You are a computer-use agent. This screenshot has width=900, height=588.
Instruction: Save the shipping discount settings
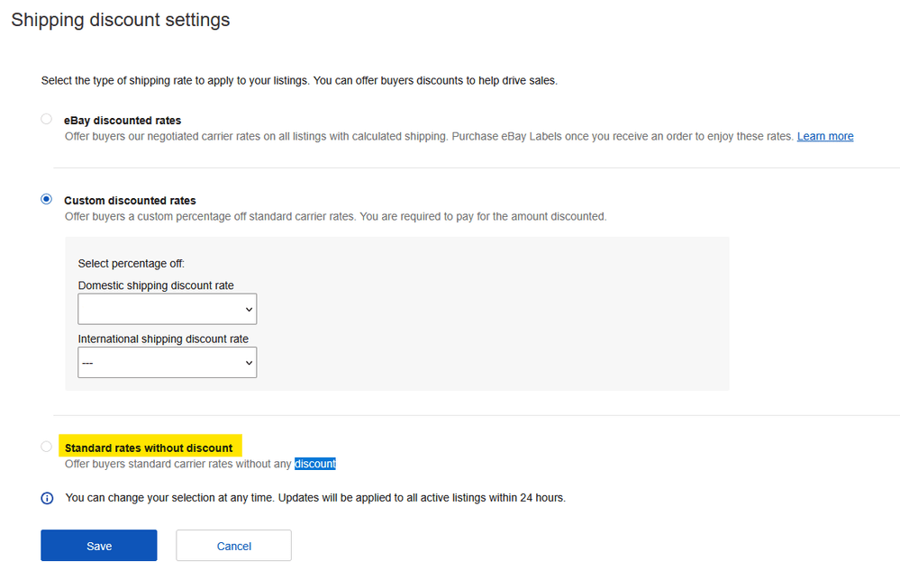click(99, 546)
